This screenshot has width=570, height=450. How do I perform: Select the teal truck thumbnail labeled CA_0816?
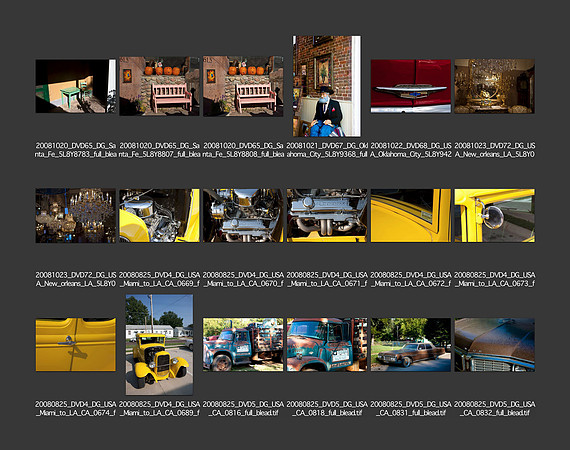coord(243,345)
